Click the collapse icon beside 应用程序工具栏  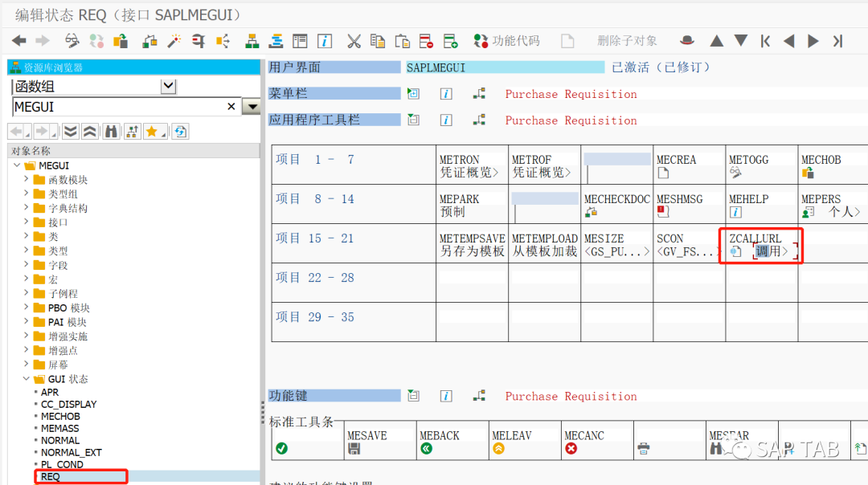(413, 120)
